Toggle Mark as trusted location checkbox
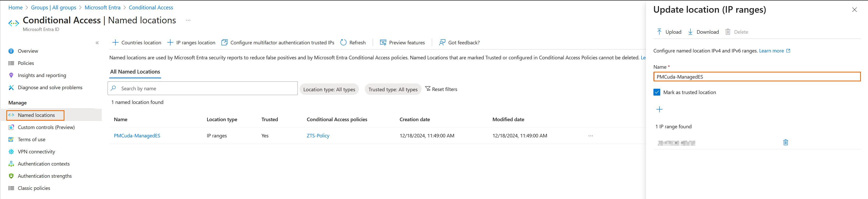 pyautogui.click(x=657, y=92)
